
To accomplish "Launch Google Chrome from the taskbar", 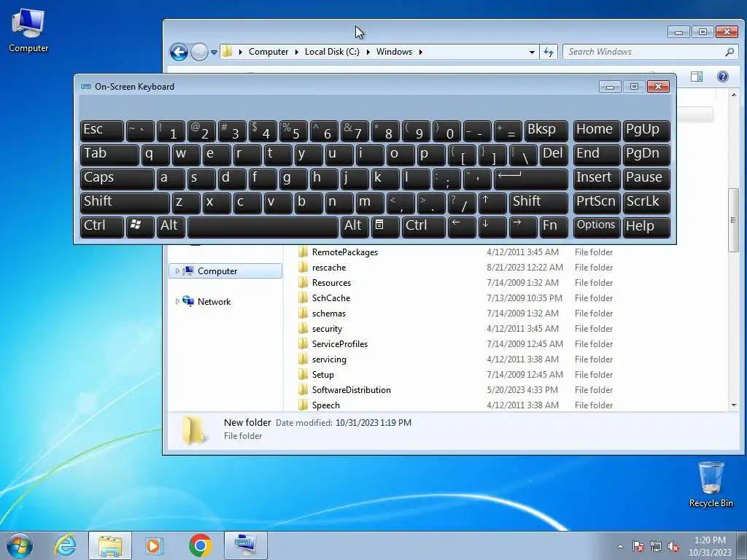I will click(x=200, y=545).
